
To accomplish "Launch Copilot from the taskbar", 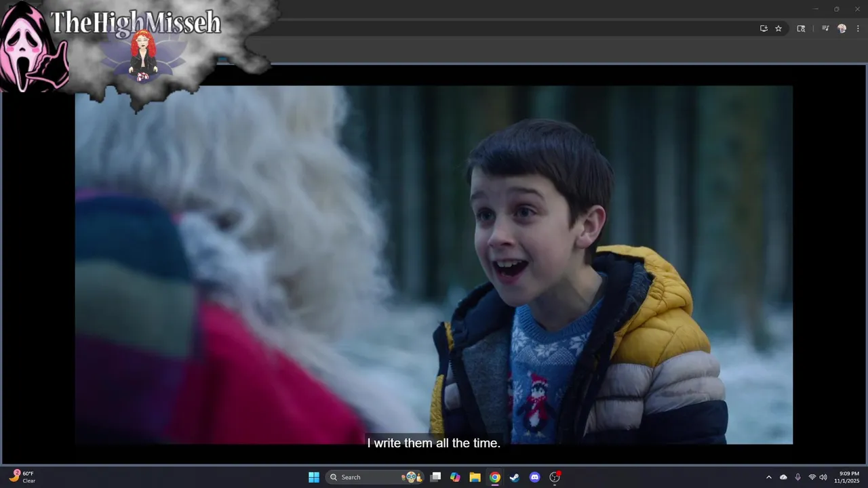I will click(x=455, y=477).
